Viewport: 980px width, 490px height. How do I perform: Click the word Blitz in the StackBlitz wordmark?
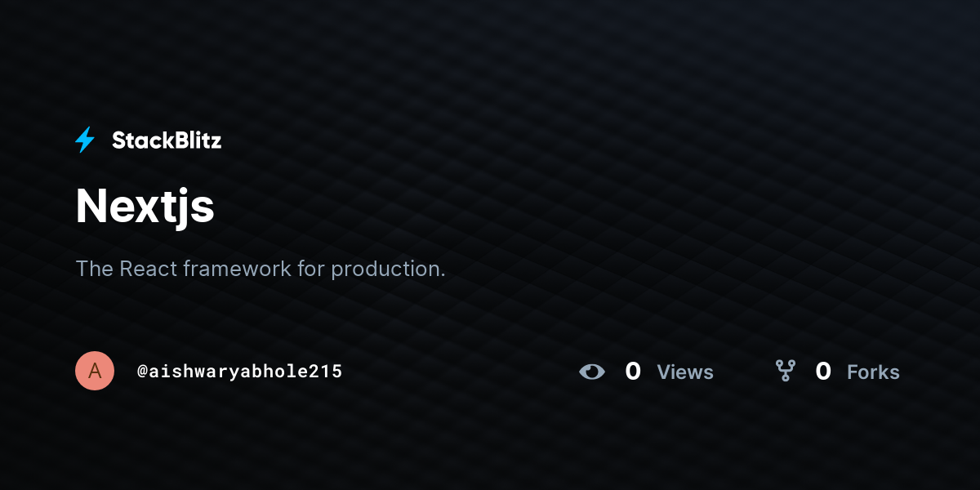[x=194, y=140]
